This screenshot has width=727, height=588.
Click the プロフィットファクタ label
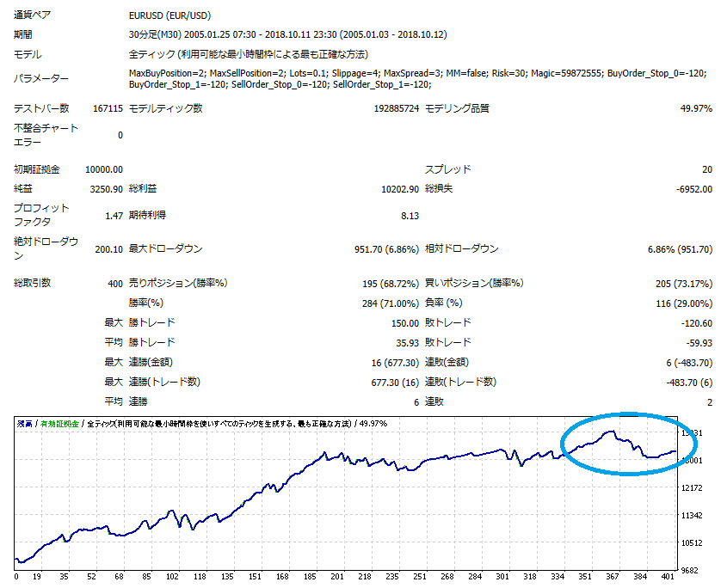click(41, 216)
